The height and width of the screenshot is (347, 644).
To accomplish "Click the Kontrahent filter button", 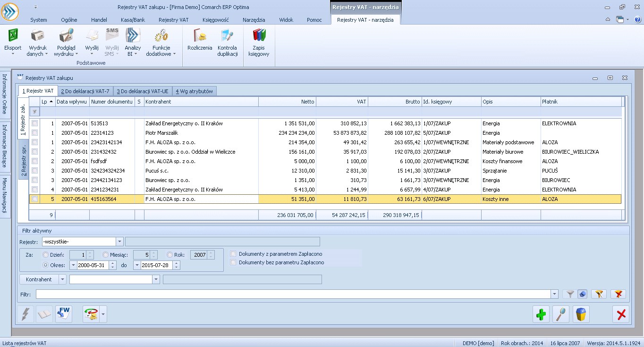I will tap(39, 279).
